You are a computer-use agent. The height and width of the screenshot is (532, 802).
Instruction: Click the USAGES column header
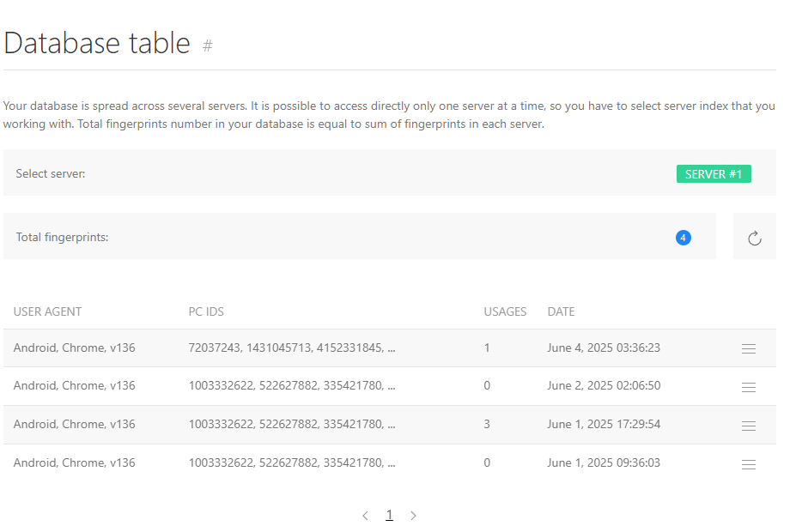(x=505, y=311)
